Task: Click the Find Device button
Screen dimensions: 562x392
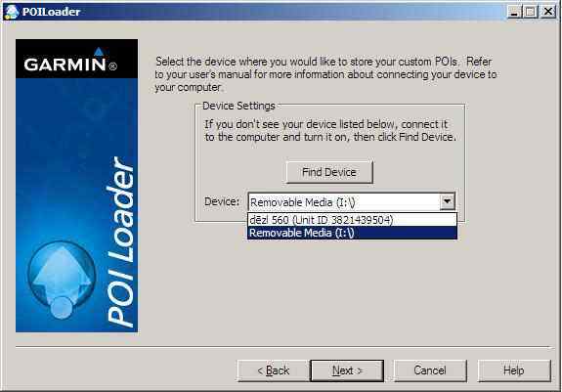Action: 329,172
